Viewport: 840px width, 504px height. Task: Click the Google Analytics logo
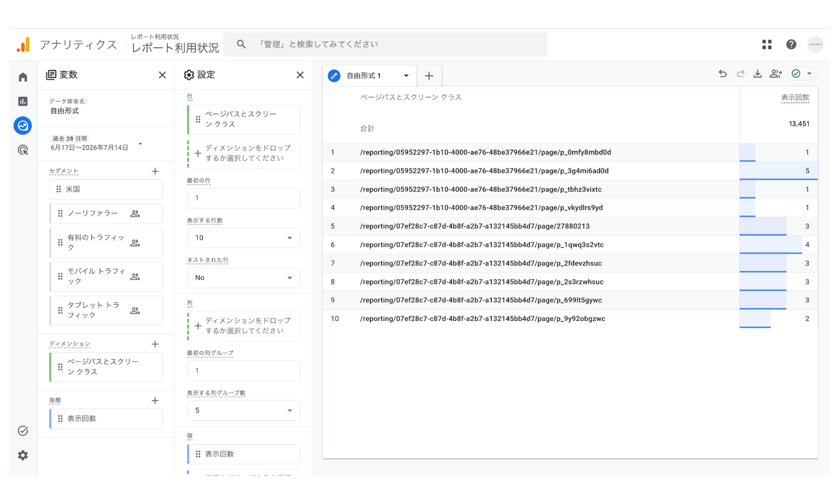coord(23,45)
